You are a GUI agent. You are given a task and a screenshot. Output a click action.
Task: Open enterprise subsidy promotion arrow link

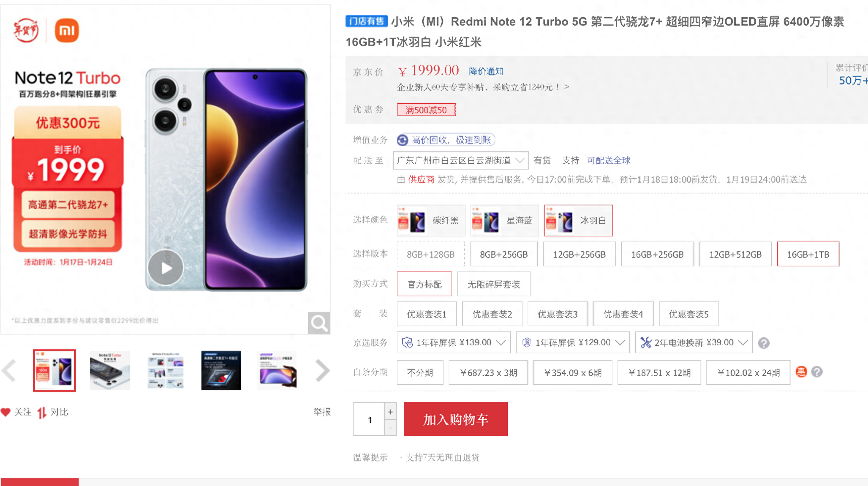click(x=567, y=87)
